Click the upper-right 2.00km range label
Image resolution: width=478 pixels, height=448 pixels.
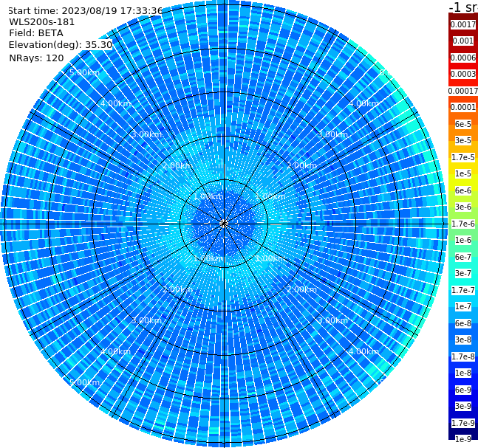click(302, 165)
